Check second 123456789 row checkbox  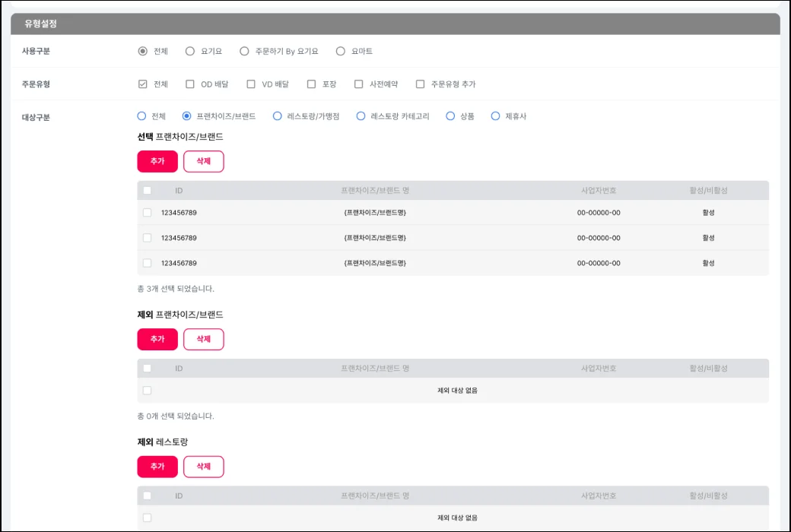(x=147, y=238)
